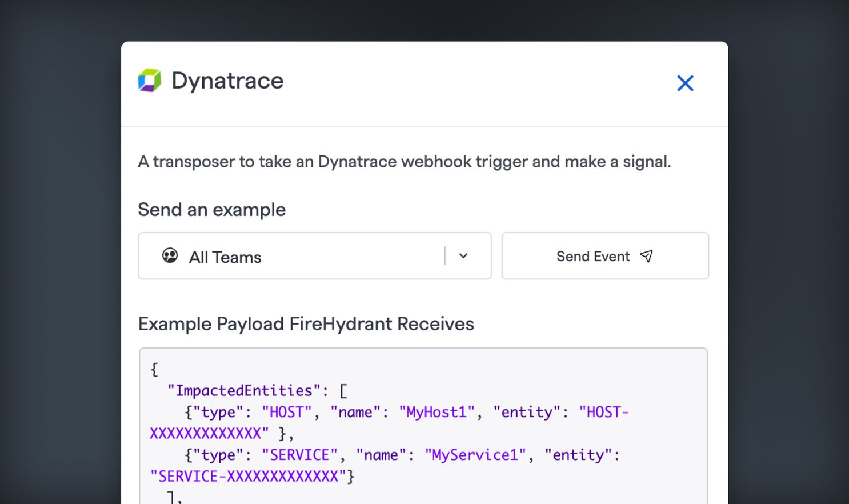Close the Dynatrace dialog with the X
Image resolution: width=849 pixels, height=504 pixels.
tap(685, 83)
